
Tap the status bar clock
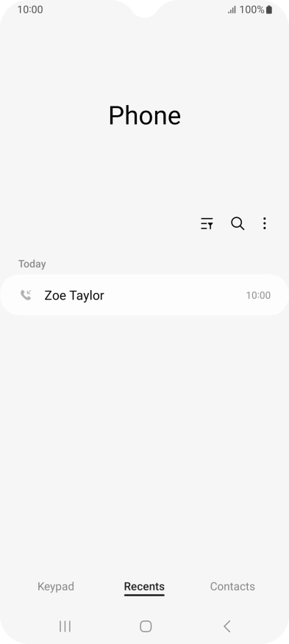click(x=30, y=10)
